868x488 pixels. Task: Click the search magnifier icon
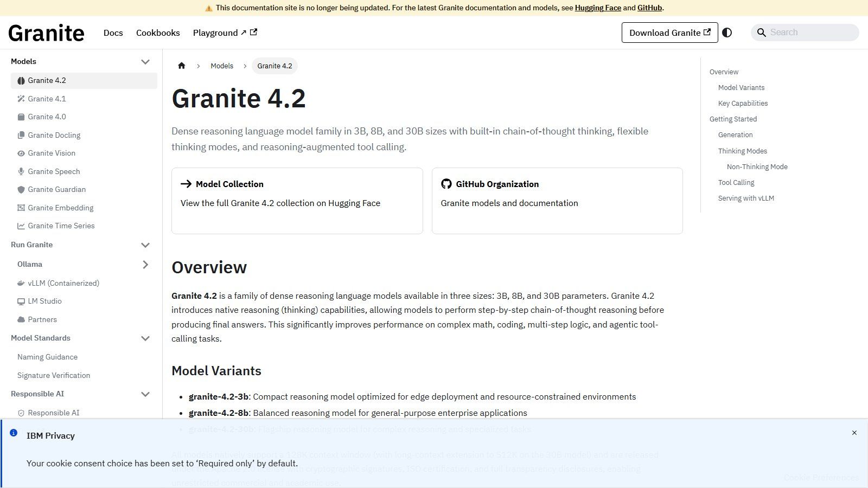pyautogui.click(x=762, y=33)
